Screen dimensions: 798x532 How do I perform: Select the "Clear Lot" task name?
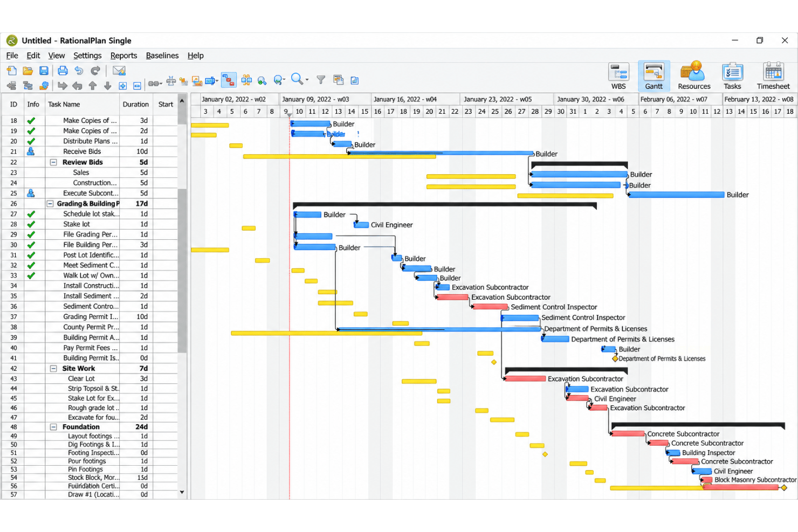click(x=81, y=379)
